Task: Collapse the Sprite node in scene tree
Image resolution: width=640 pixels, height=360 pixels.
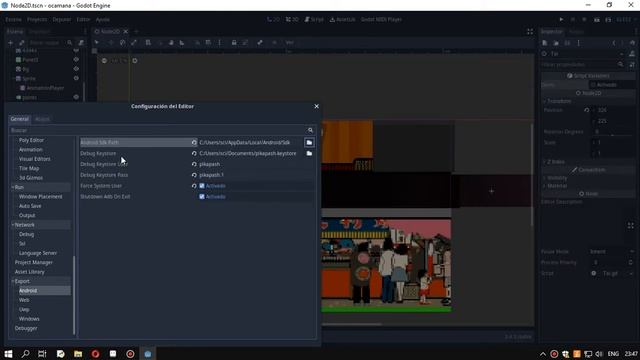Action: 13,78
